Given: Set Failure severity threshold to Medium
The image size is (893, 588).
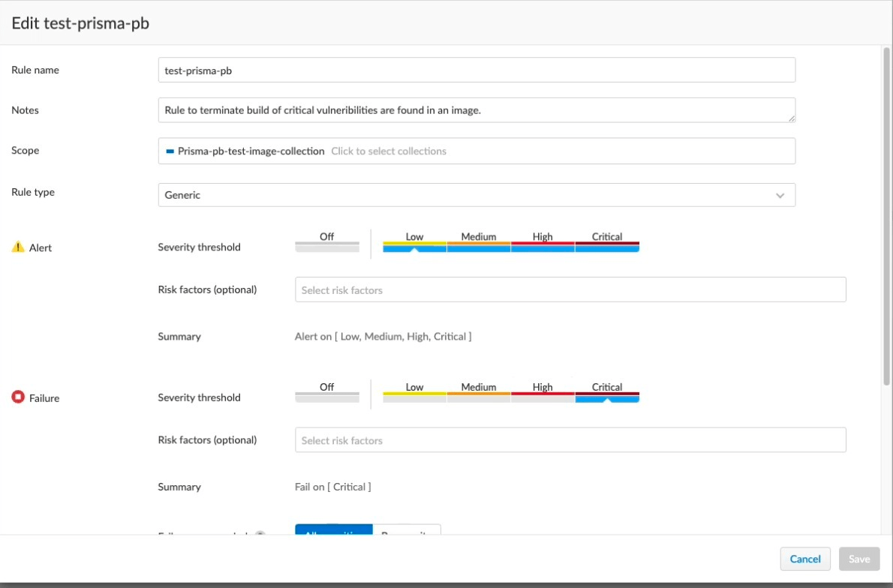Looking at the screenshot, I should click(479, 394).
